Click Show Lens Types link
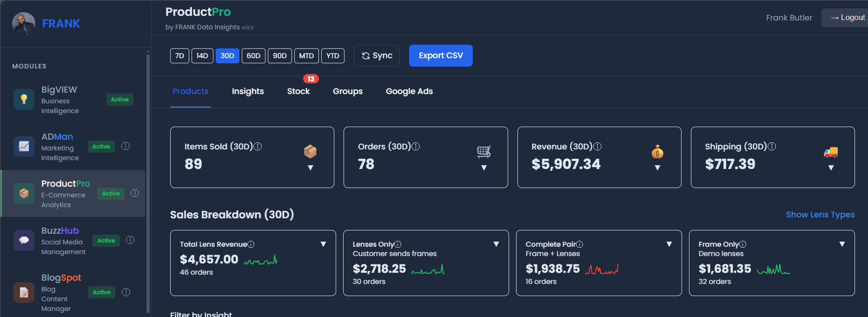The width and height of the screenshot is (868, 317). 821,215
